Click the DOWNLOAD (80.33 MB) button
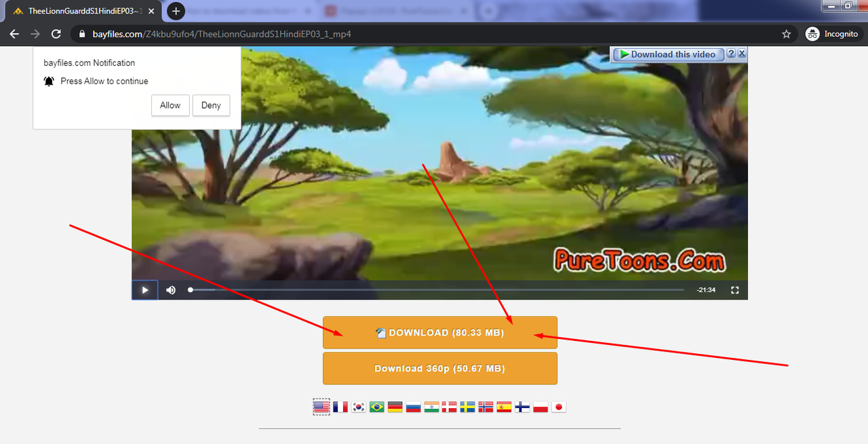The width and height of the screenshot is (868, 444). [439, 333]
